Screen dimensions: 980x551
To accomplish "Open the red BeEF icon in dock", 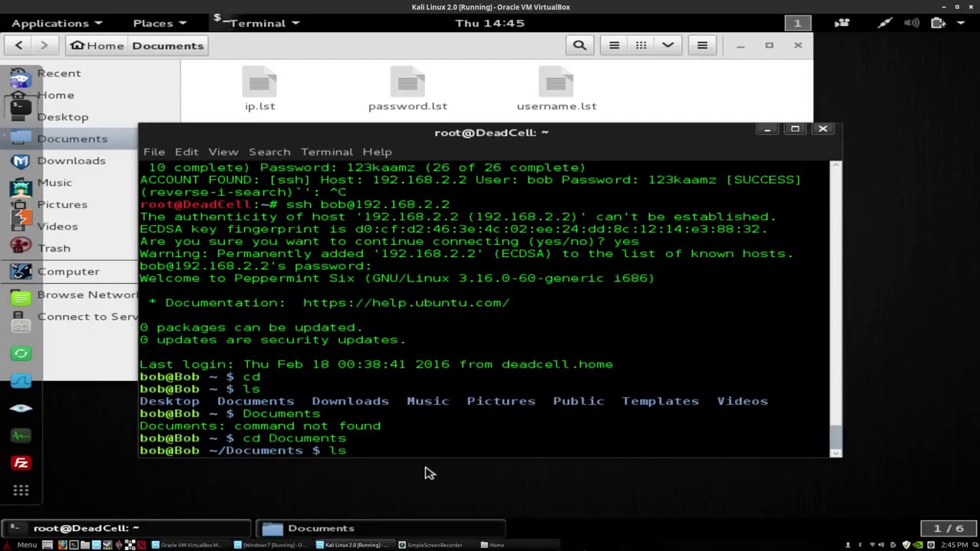I will (x=21, y=245).
